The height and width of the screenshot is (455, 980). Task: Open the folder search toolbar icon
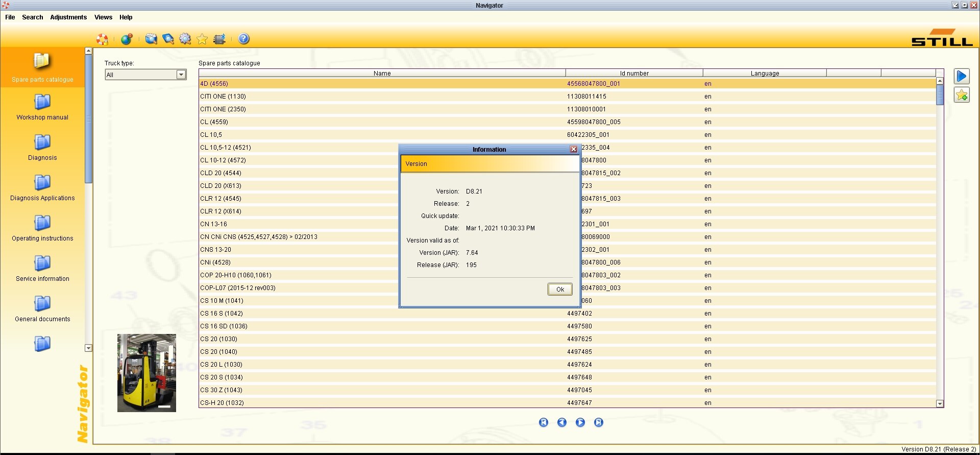(151, 39)
